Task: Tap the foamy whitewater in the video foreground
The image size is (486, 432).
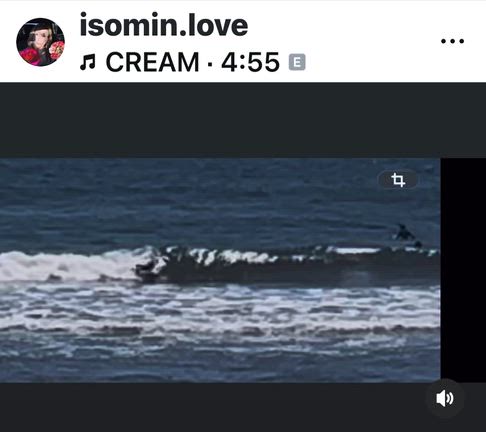Action: click(220, 308)
